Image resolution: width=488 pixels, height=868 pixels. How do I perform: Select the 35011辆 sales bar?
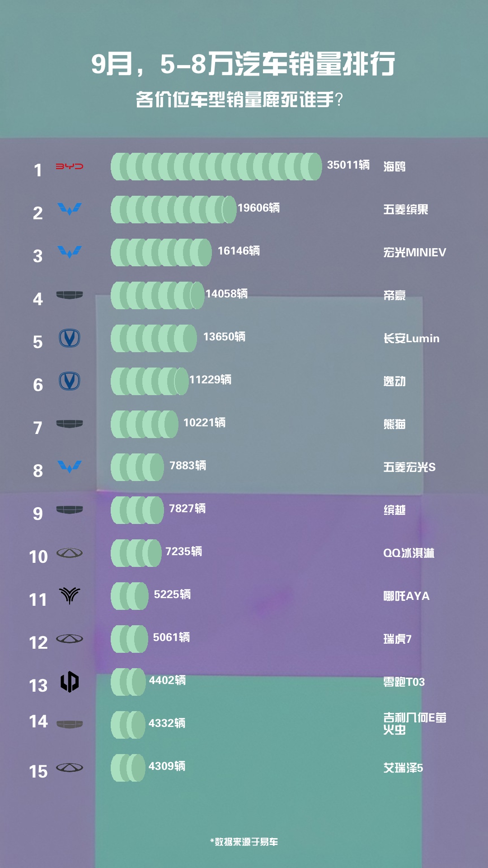click(x=216, y=166)
